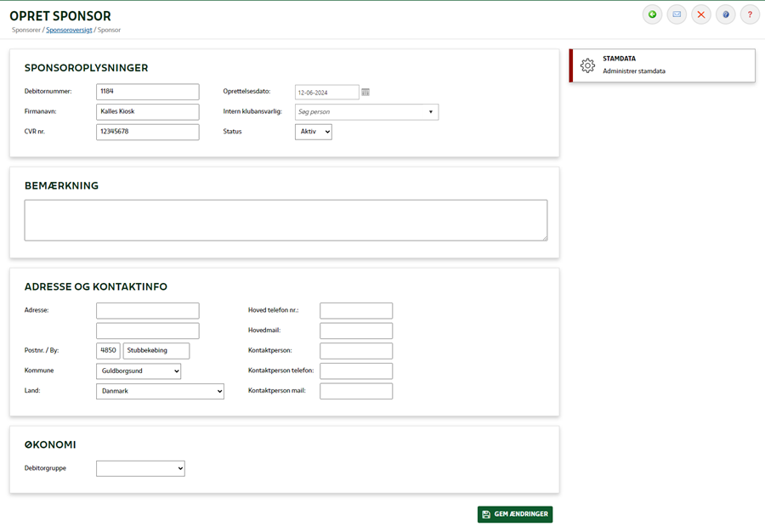Click the blue help info icon

point(726,14)
